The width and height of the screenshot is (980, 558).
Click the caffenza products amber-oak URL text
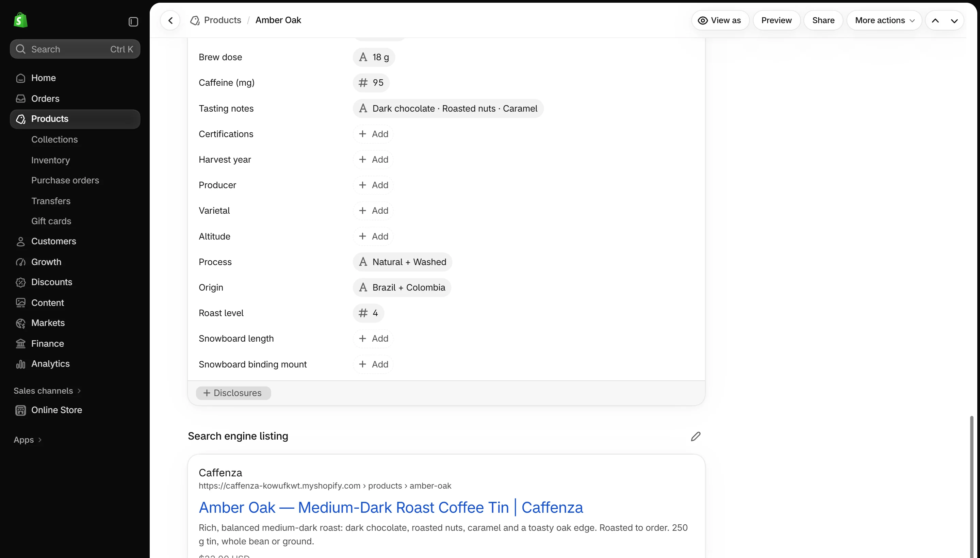(325, 486)
